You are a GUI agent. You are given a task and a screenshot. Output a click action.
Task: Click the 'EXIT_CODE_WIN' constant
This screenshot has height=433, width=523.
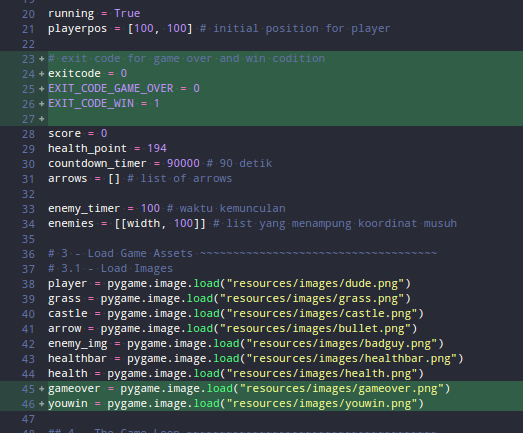point(91,103)
